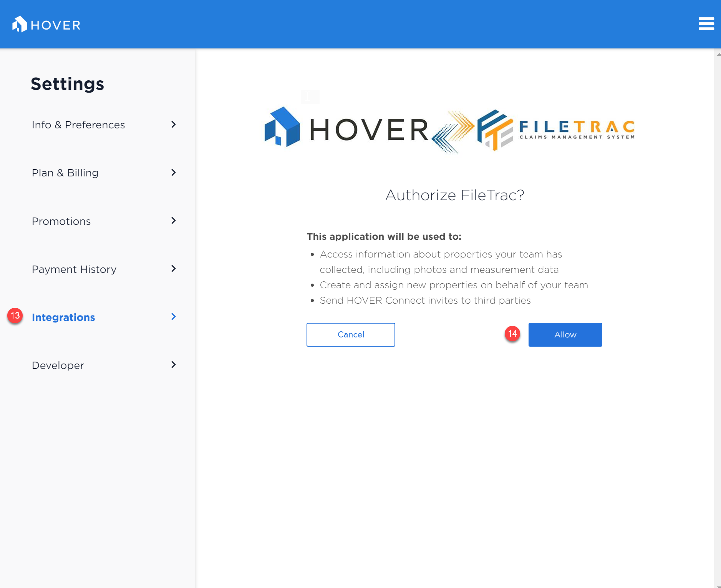Screen dimensions: 721x588
Task: Expand chevron next to Info & Preferences
Action: (174, 125)
